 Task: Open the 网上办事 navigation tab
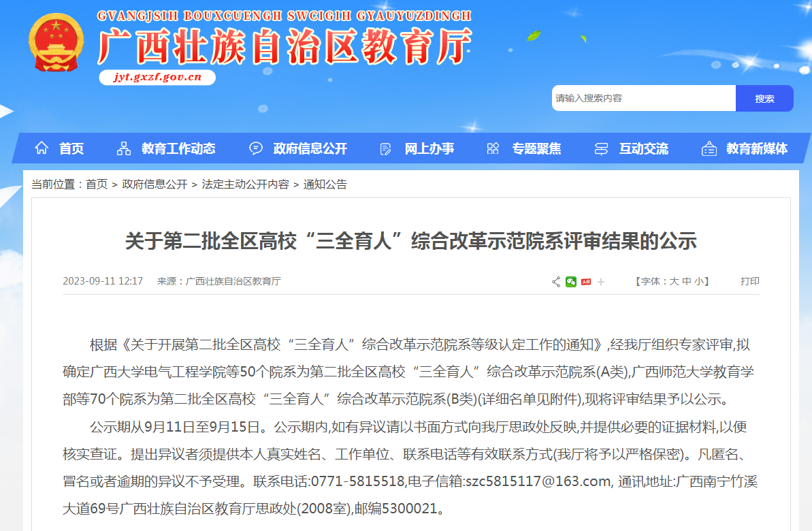tap(429, 148)
